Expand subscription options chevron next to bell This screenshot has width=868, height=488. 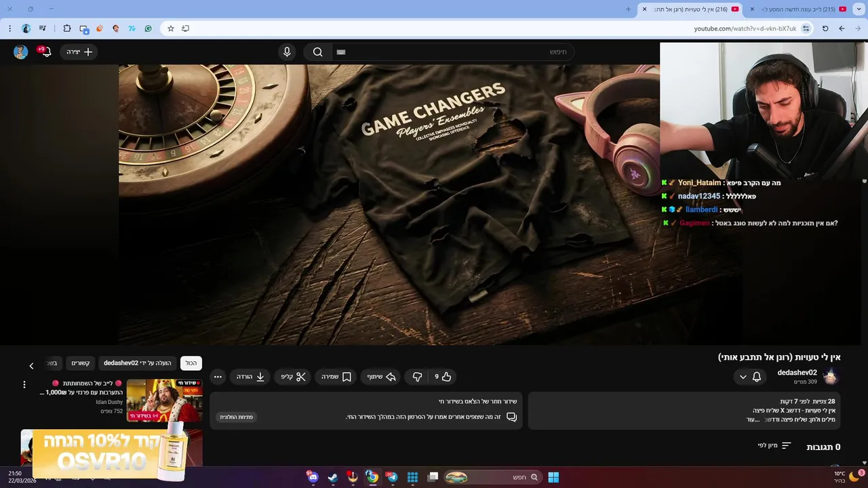click(x=743, y=377)
